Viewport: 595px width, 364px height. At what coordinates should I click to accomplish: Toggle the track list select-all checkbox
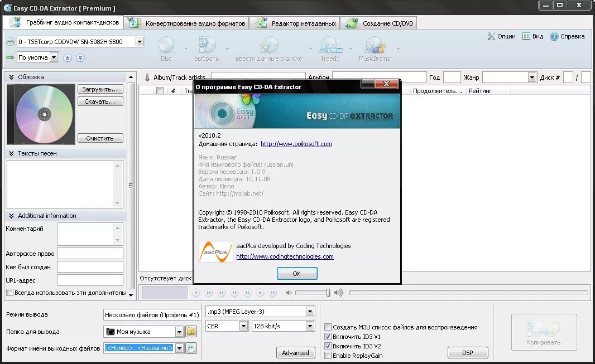coord(160,90)
